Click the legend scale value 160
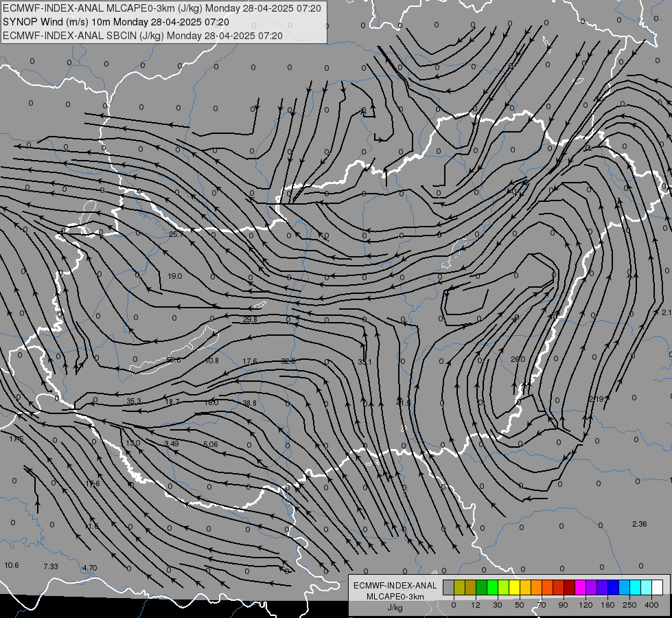The image size is (672, 618). [607, 605]
